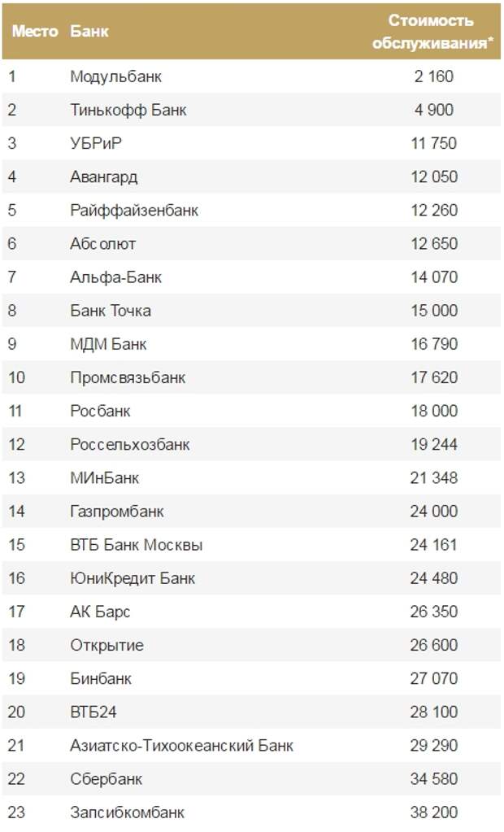The image size is (504, 832).
Task: Select Промсвязьбанк in the table
Action: 128,377
